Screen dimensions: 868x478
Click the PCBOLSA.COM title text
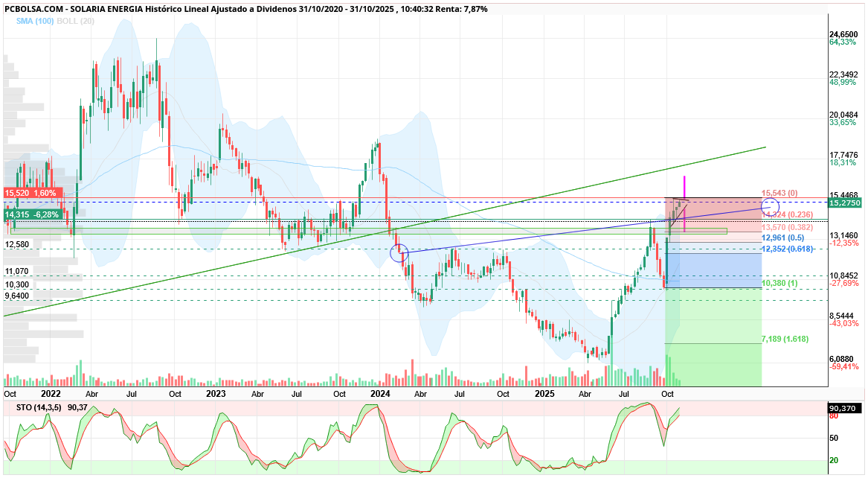(34, 7)
